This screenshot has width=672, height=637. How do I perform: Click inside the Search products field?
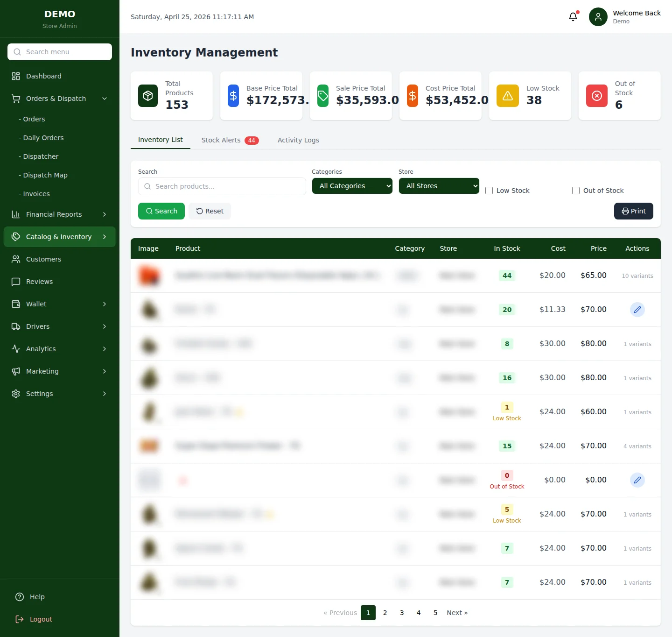222,186
